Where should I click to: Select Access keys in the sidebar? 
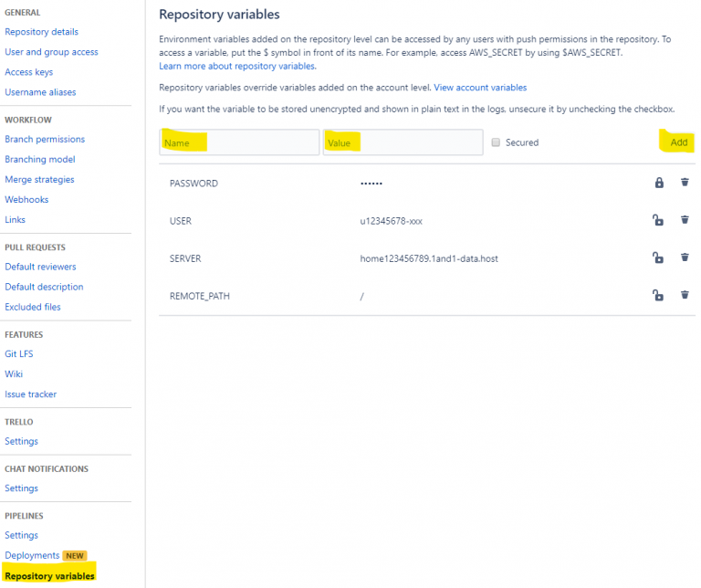pyautogui.click(x=29, y=72)
